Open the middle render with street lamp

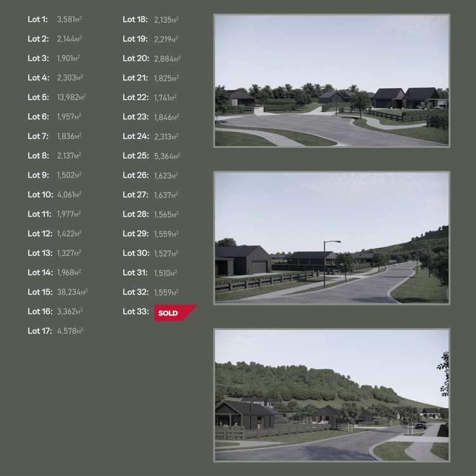(x=331, y=237)
